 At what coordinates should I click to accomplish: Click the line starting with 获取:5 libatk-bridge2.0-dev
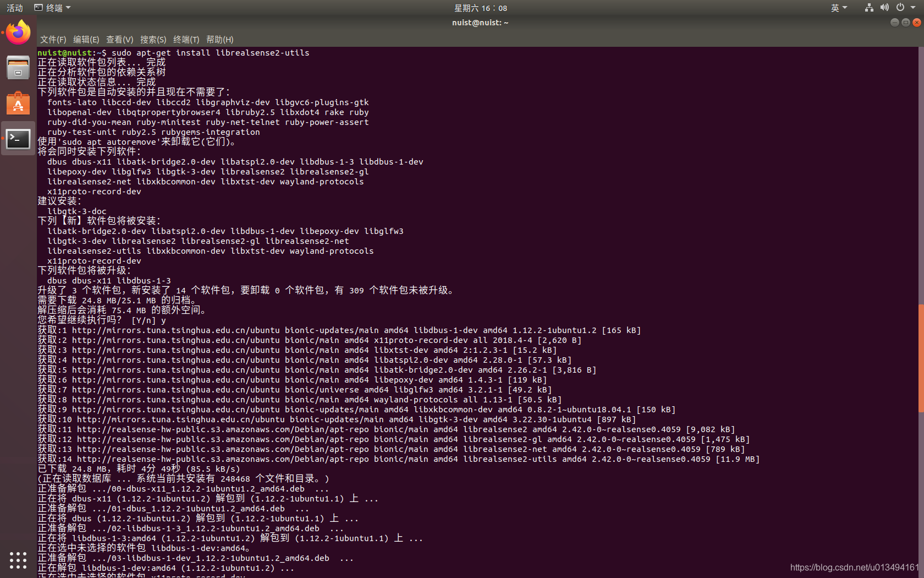[x=317, y=370]
